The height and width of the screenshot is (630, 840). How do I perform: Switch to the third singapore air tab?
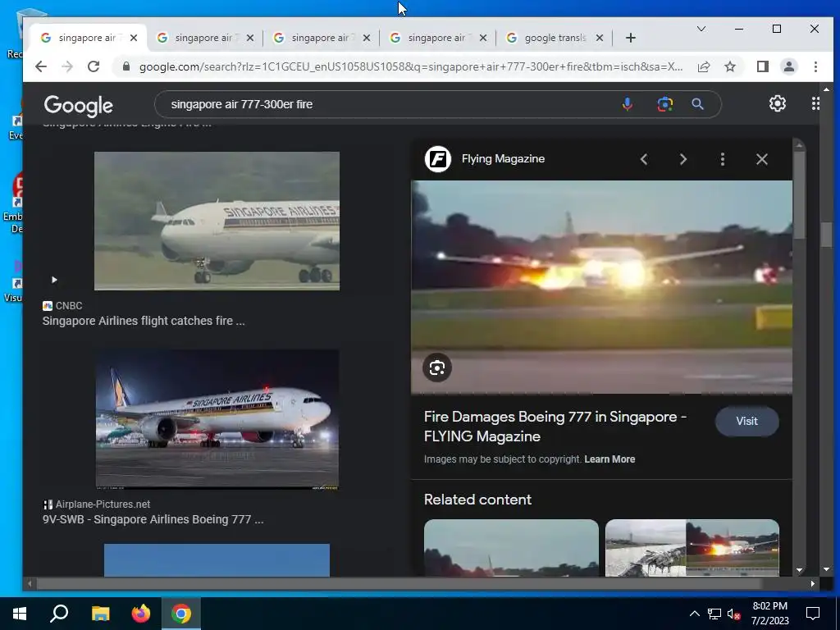(x=320, y=38)
